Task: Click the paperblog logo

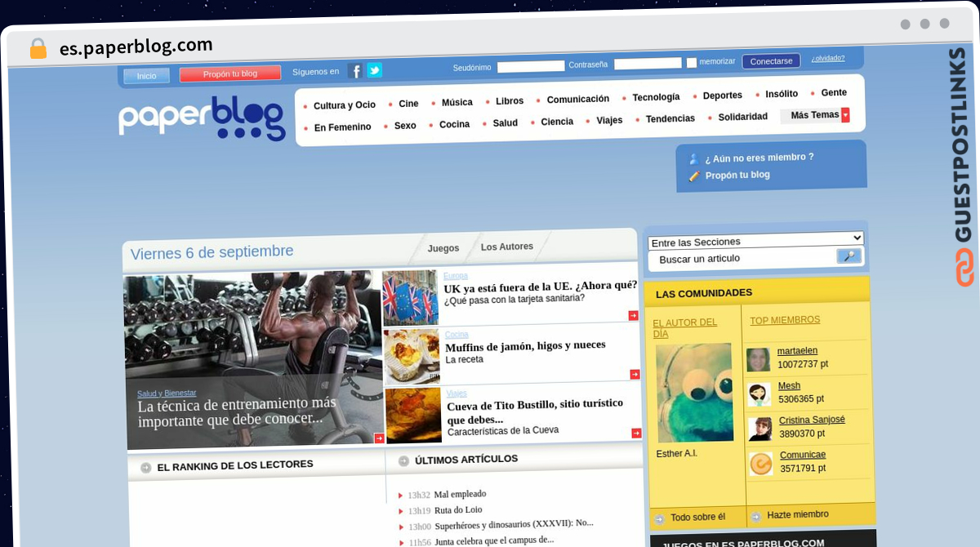Action: (x=202, y=118)
